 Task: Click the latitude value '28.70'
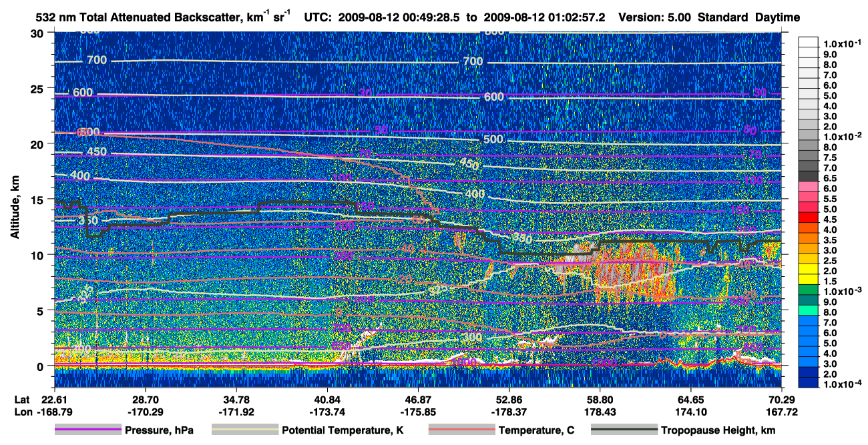[145, 399]
